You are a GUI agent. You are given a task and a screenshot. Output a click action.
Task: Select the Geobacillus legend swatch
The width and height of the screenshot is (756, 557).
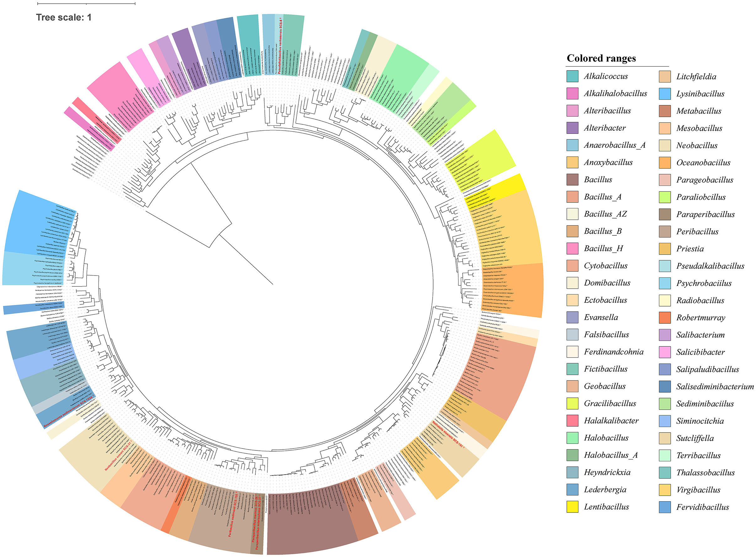(572, 386)
